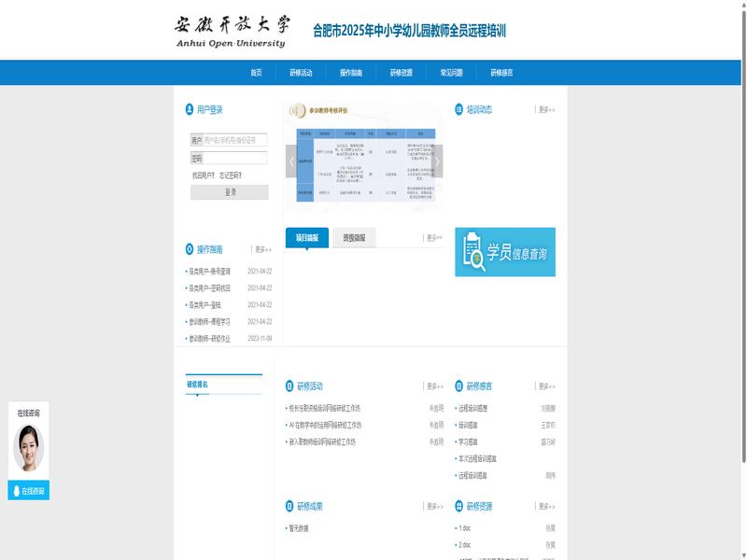Click the 培训动态 section icon
Viewport: 747px width, 560px height.
458,109
